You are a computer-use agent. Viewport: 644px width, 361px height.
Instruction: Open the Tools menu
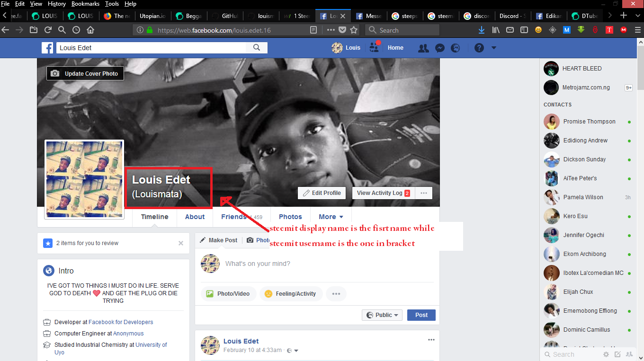coord(112,4)
